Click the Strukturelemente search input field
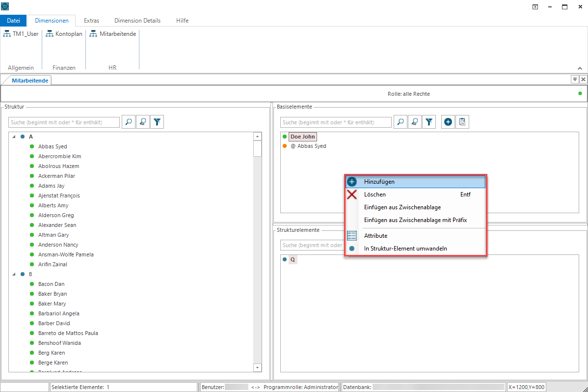Image resolution: width=588 pixels, height=392 pixels. 312,245
